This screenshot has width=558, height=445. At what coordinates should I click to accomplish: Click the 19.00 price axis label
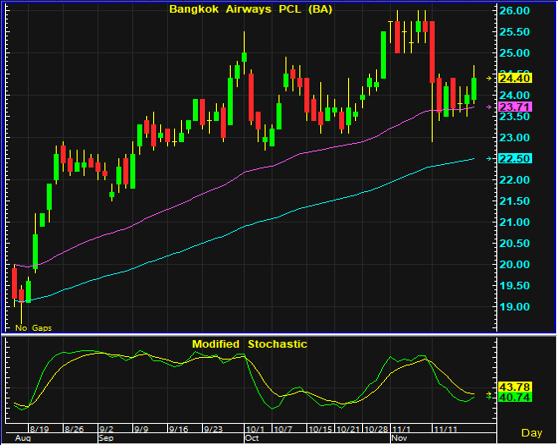click(x=514, y=307)
